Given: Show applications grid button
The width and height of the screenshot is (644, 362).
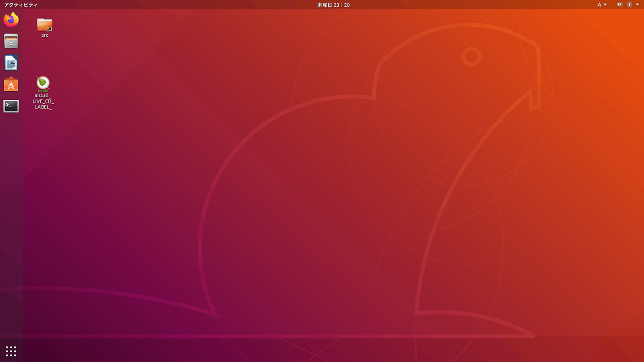Looking at the screenshot, I should [x=11, y=351].
